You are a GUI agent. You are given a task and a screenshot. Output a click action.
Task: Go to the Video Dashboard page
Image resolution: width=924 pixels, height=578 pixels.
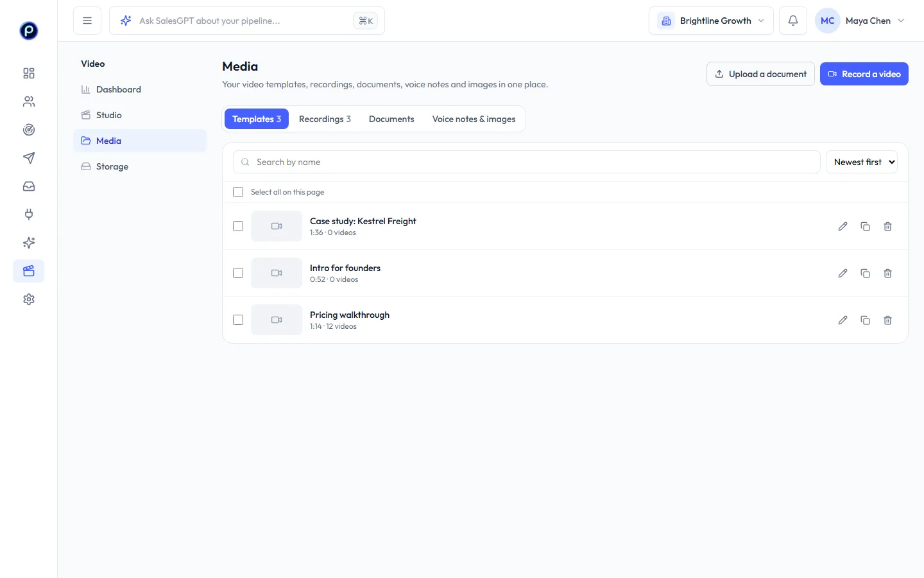140,89
